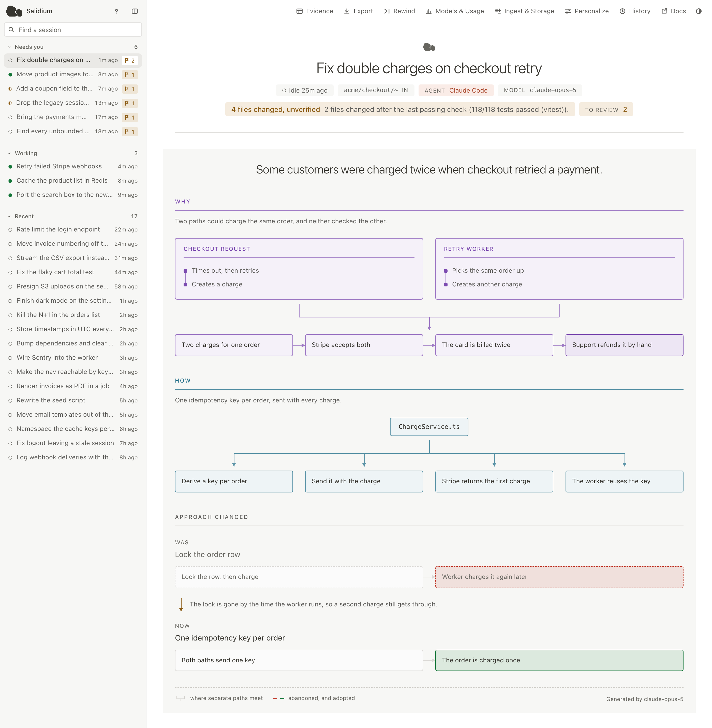Open Retry failed Stripe webhooks session
The width and height of the screenshot is (712, 728).
click(x=73, y=166)
